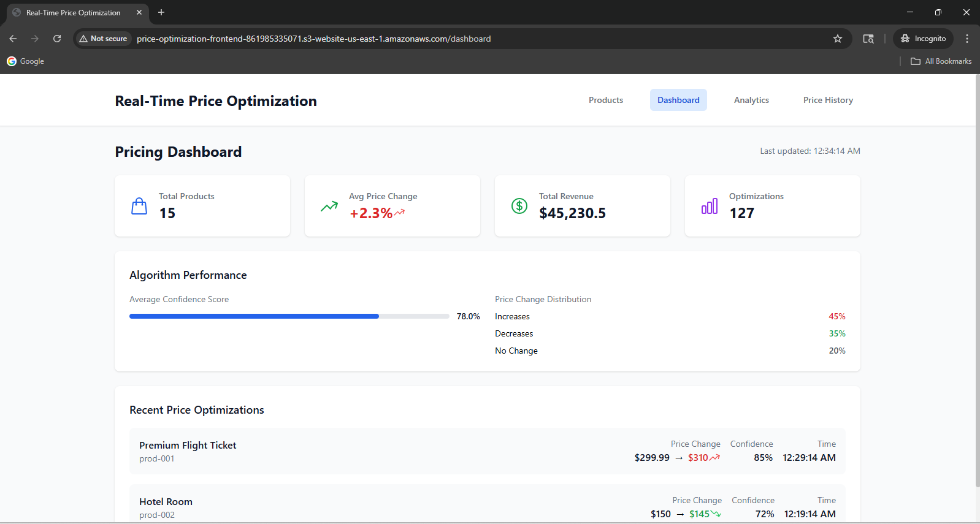
Task: Click the Average Confidence Score progress bar
Action: tap(289, 316)
